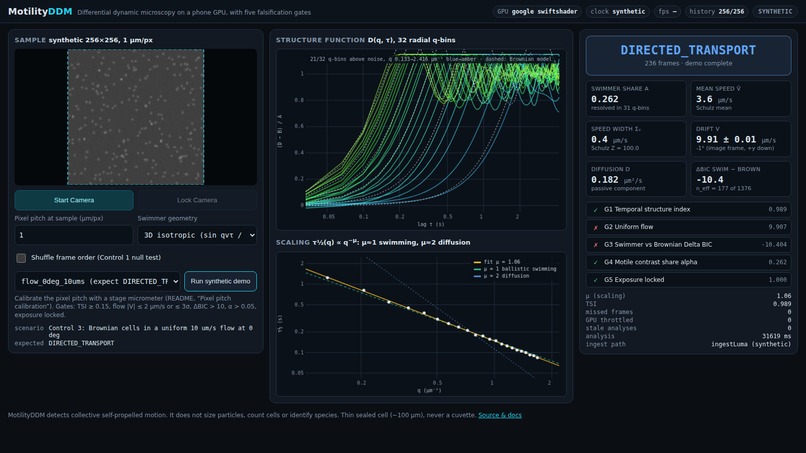Click the missed frames stat row
The width and height of the screenshot is (806, 453).
coord(688,312)
